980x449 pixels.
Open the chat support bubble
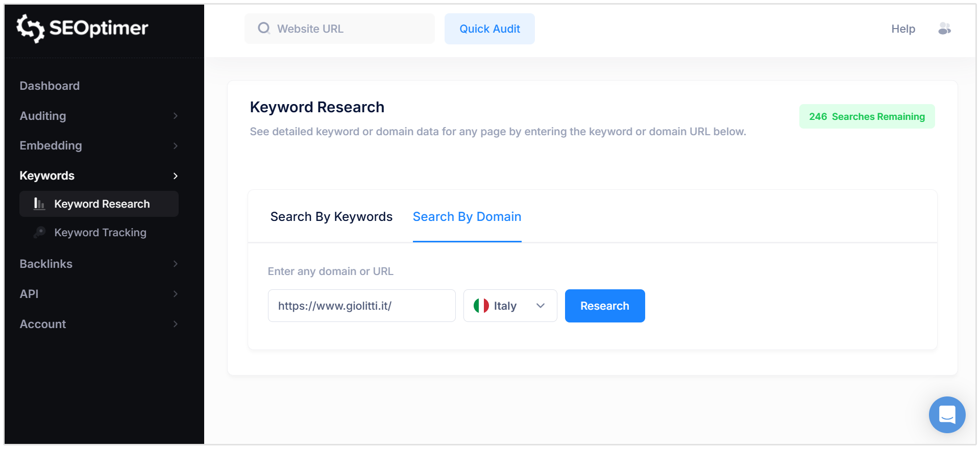point(947,414)
